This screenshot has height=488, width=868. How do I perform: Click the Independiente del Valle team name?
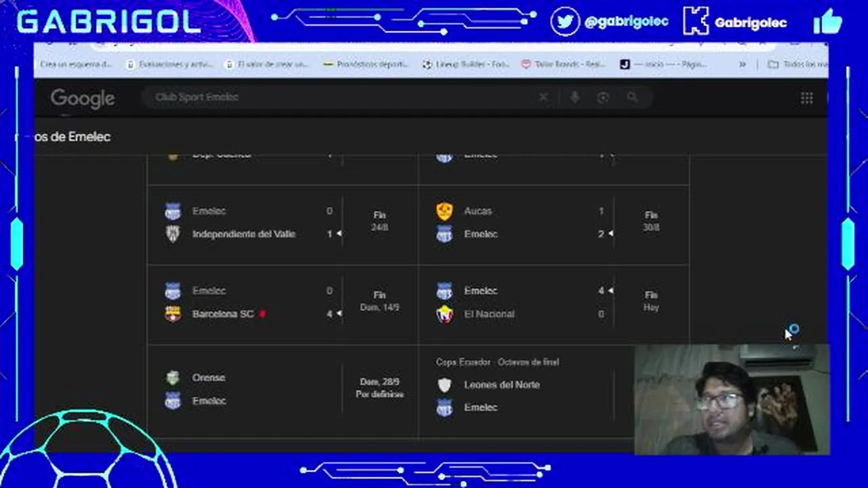tap(243, 235)
